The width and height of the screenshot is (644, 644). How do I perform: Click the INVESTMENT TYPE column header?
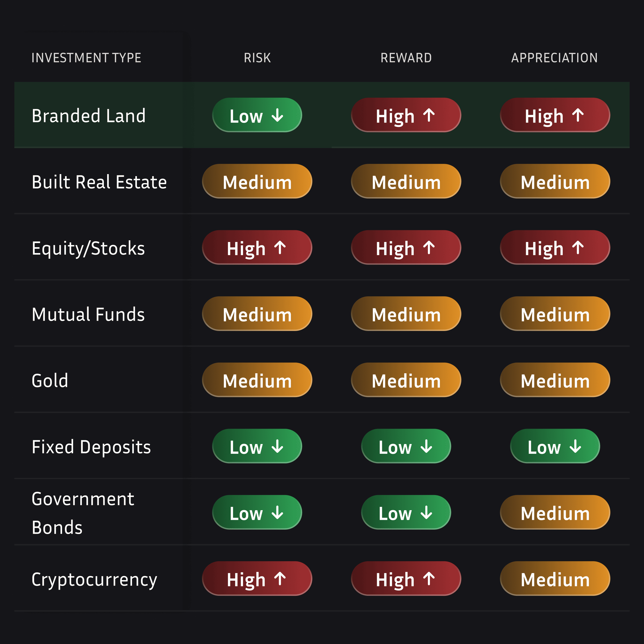point(86,58)
